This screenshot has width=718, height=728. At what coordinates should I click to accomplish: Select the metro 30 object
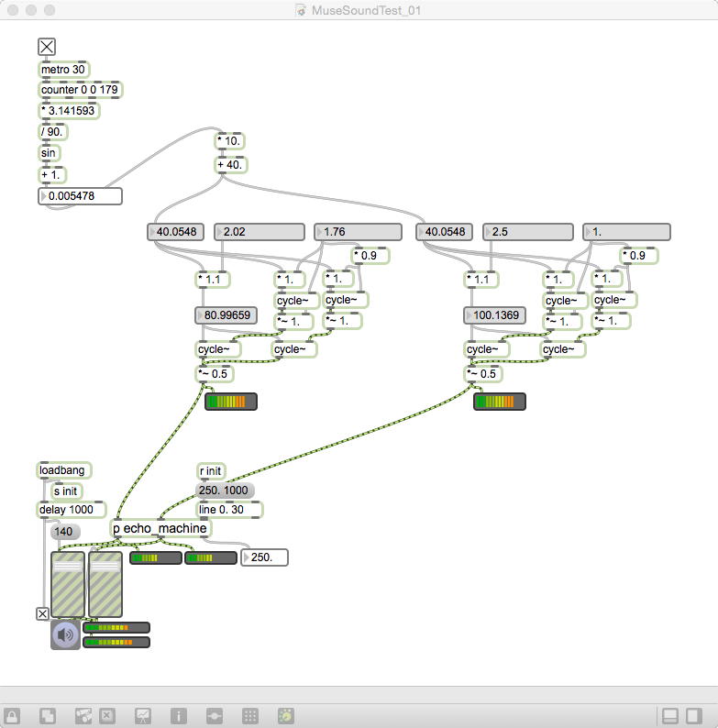point(63,70)
